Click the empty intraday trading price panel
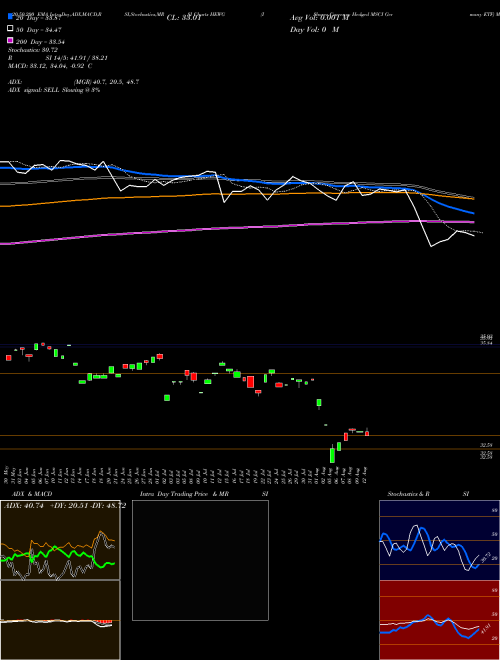The image size is (500, 660). [200, 560]
